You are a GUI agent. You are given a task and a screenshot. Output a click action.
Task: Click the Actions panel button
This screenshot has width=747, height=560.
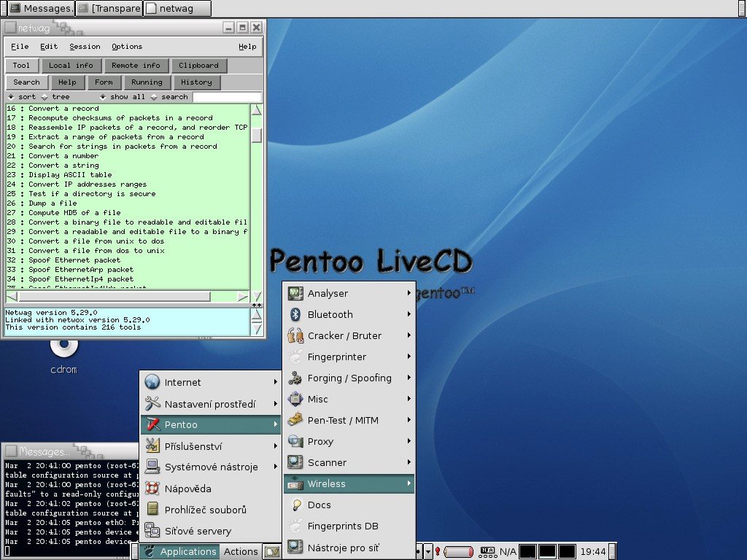point(241,551)
